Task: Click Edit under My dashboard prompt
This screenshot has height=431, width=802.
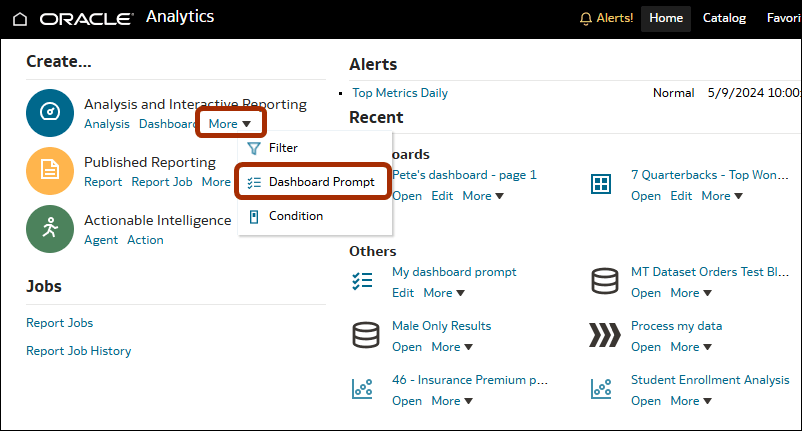Action: coord(403,293)
